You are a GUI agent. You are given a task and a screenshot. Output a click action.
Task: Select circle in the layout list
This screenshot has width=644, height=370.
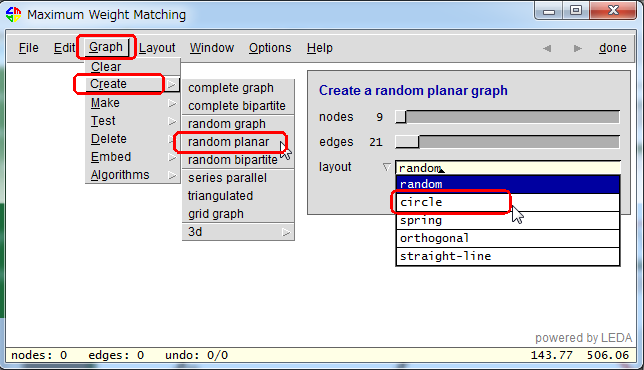click(x=508, y=202)
